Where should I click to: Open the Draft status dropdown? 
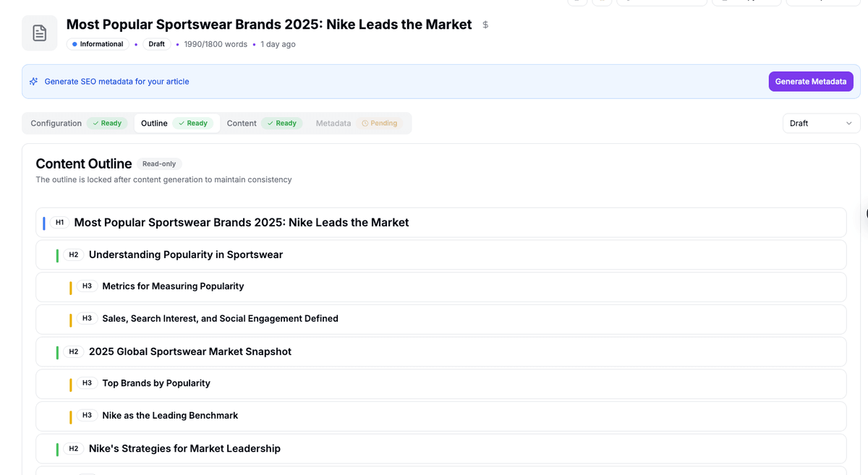(821, 124)
